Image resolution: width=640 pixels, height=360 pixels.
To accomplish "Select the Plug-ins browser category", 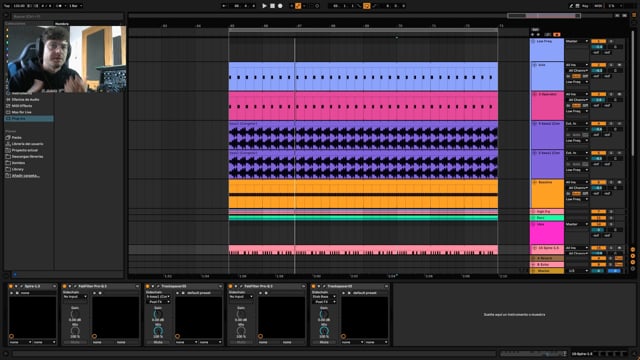I will pos(29,118).
